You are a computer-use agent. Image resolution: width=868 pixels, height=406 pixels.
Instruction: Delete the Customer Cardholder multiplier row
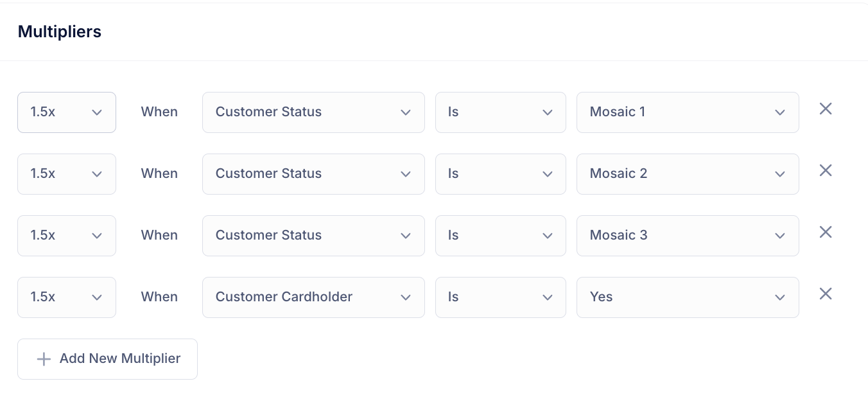coord(826,294)
